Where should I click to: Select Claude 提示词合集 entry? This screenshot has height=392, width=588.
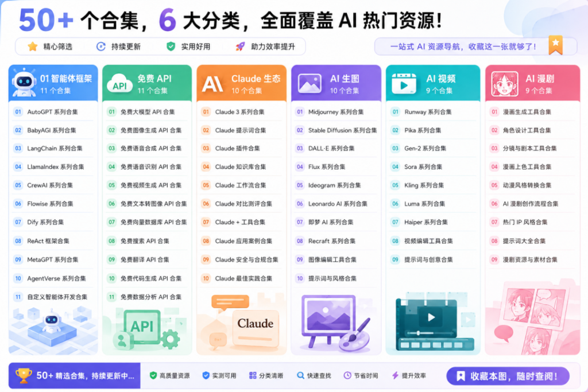[x=242, y=130]
